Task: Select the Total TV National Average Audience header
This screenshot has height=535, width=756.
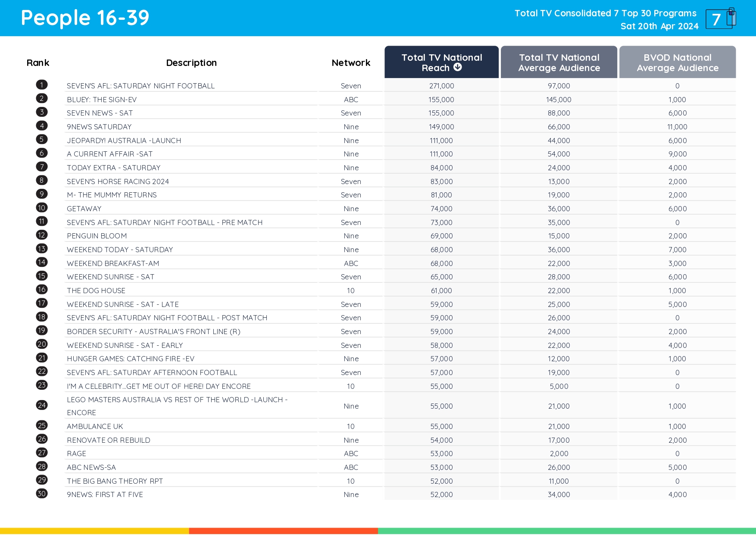Action: click(x=559, y=62)
